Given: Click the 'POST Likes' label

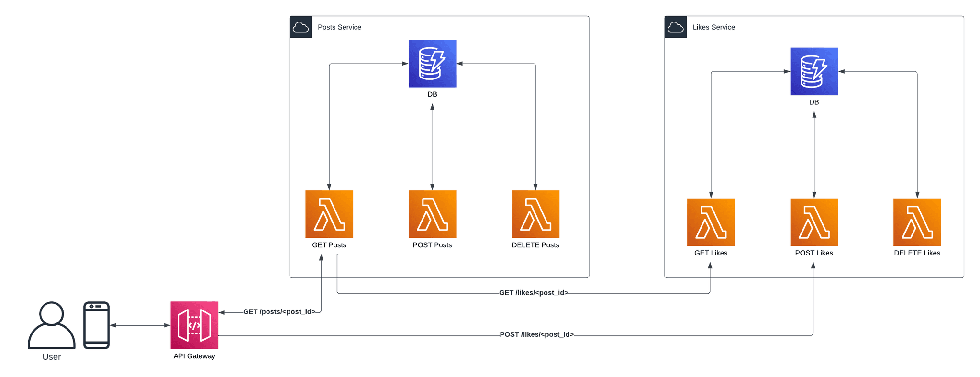Looking at the screenshot, I should point(814,253).
